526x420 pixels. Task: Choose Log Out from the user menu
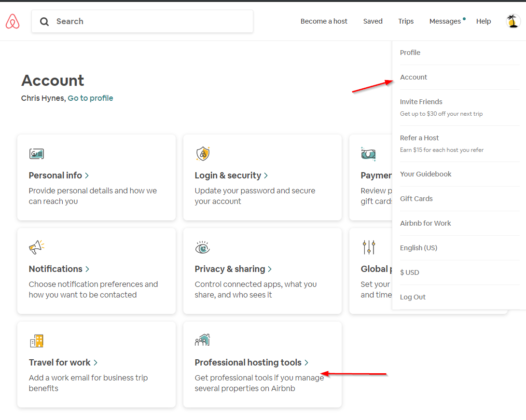click(413, 297)
